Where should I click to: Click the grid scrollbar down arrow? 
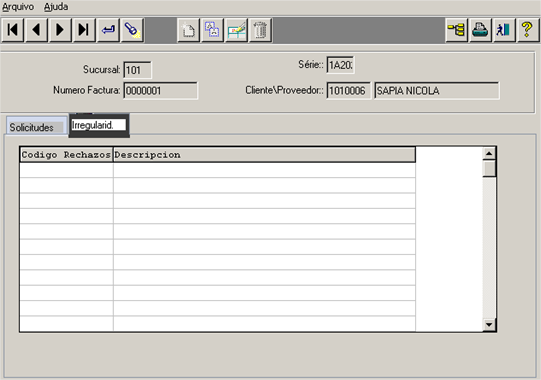(489, 324)
